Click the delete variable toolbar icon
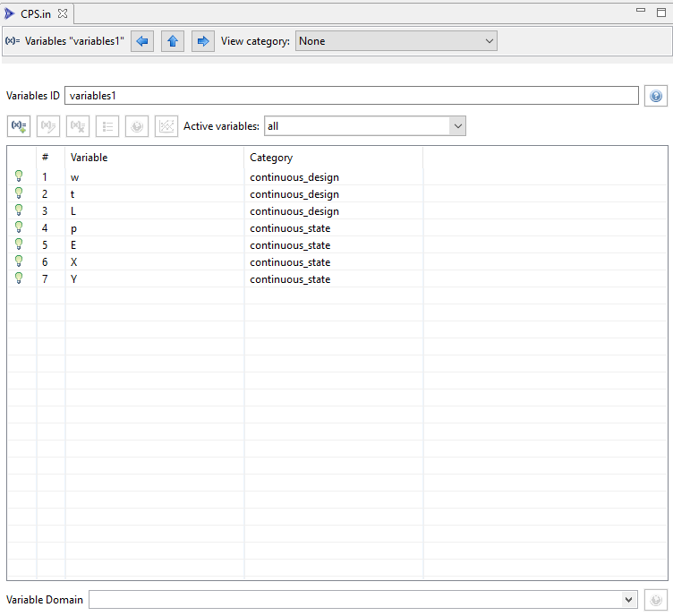673x616 pixels. point(78,126)
